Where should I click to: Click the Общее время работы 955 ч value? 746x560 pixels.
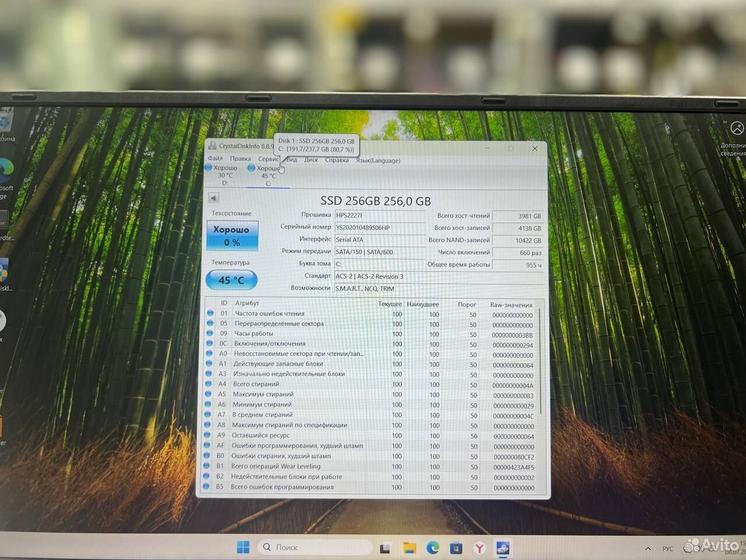[x=518, y=265]
